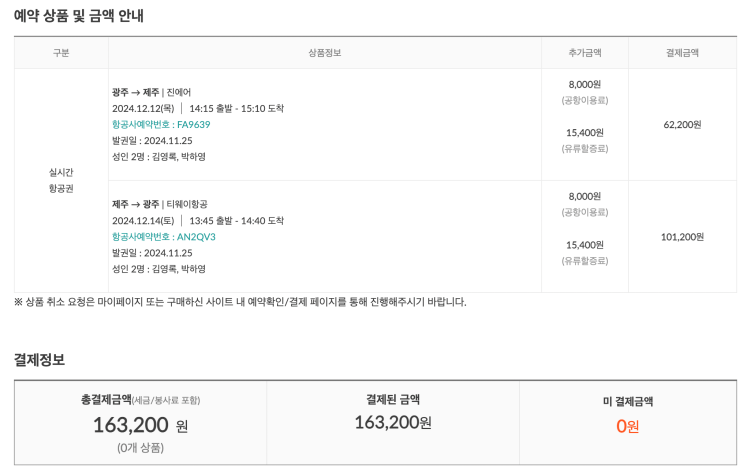
Task: Click the 2024.12.14(토) departure schedule line
Action: pos(198,220)
